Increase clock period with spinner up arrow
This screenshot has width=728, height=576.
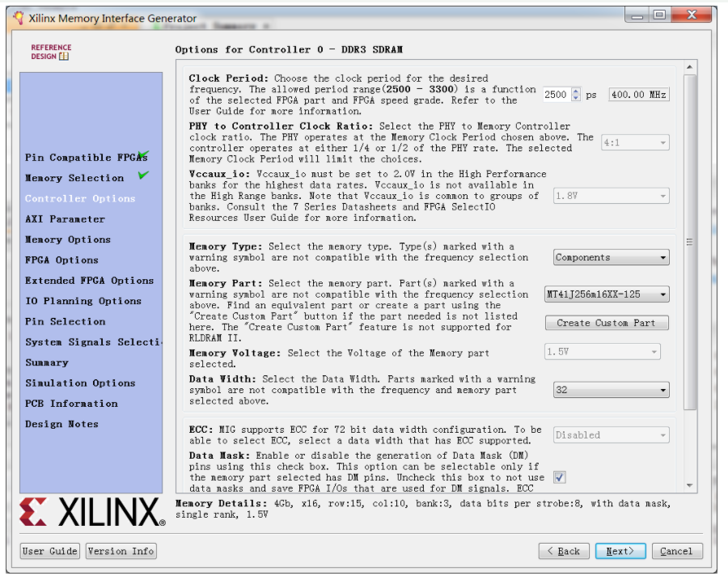576,91
